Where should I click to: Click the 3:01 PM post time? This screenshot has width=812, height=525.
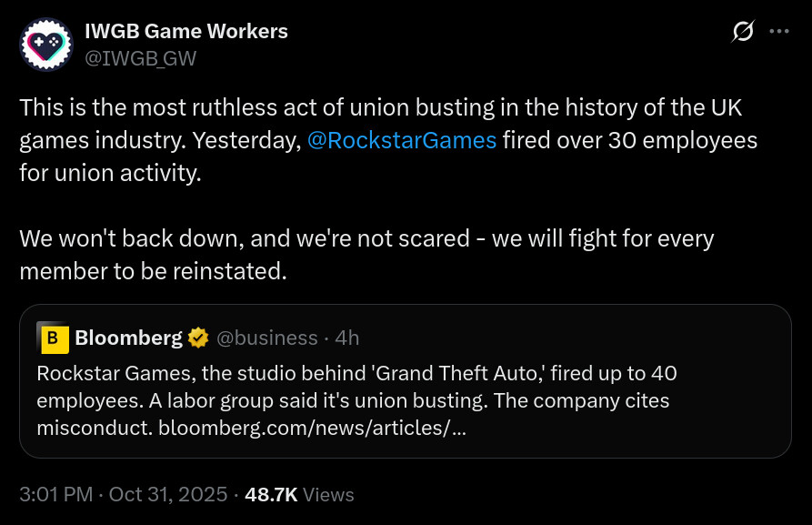(56, 495)
